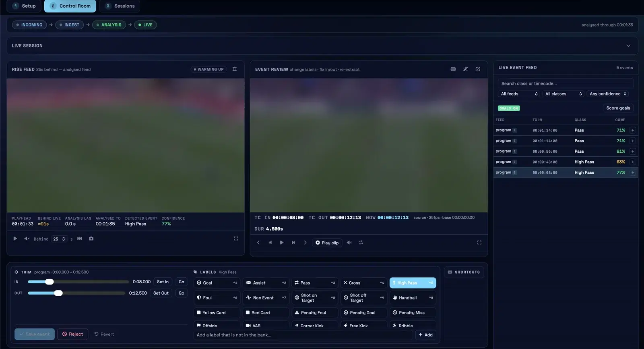Jump to clip end in Event Review
The height and width of the screenshot is (349, 644).
(293, 243)
